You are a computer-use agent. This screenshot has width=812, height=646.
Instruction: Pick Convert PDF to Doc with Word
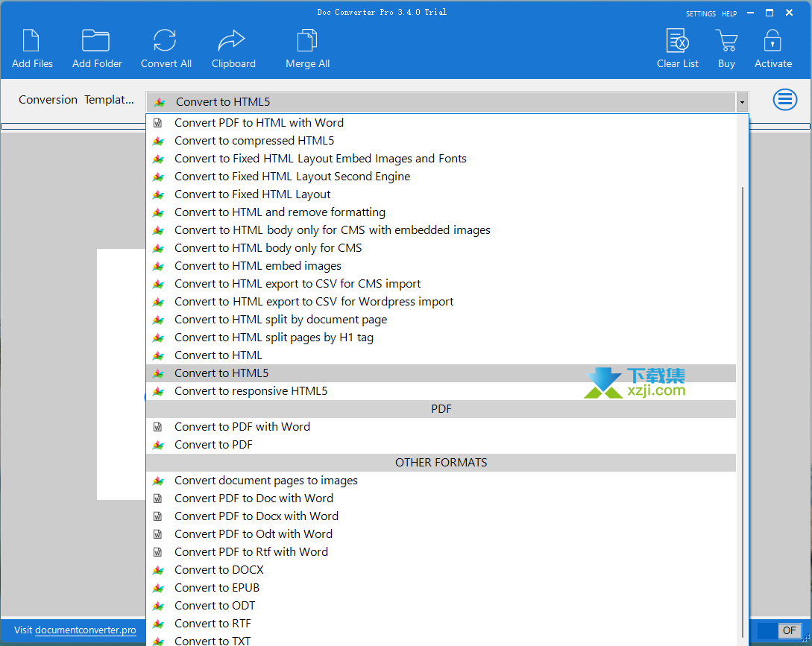[x=441, y=498]
